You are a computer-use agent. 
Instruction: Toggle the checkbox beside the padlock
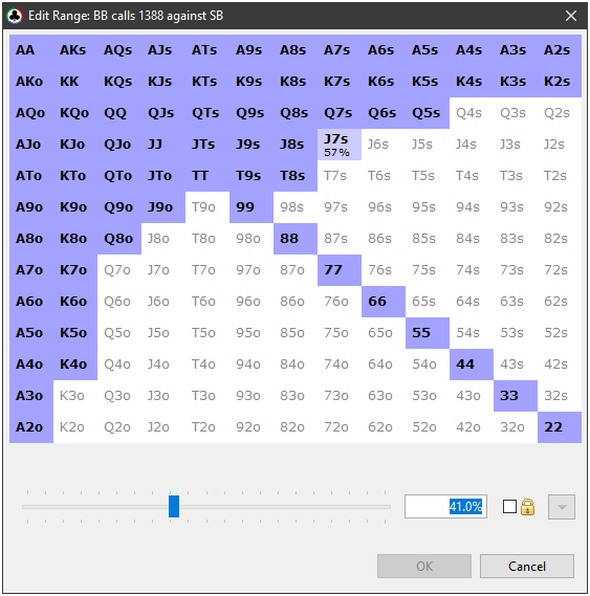509,507
